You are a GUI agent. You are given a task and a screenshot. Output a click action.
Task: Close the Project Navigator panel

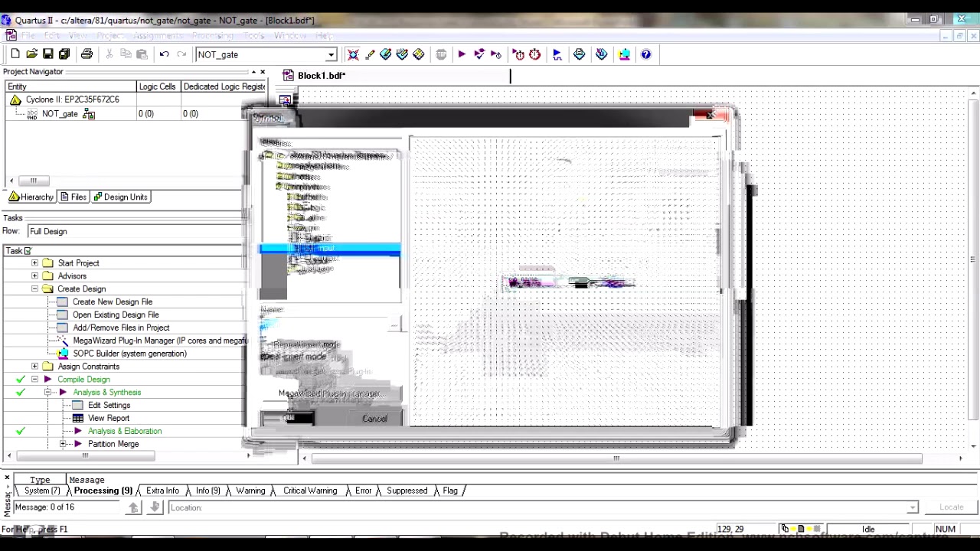click(x=263, y=72)
